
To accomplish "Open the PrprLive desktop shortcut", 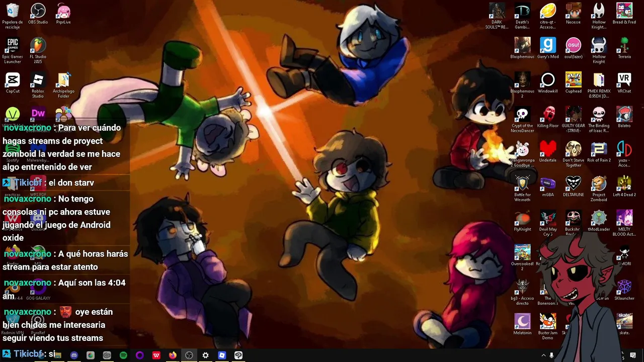I will pyautogui.click(x=63, y=14).
